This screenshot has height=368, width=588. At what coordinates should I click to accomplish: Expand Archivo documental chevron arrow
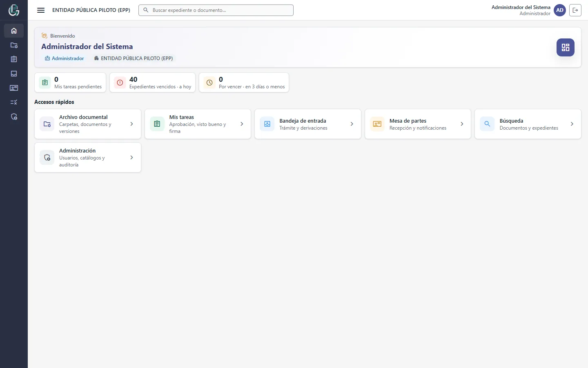131,124
